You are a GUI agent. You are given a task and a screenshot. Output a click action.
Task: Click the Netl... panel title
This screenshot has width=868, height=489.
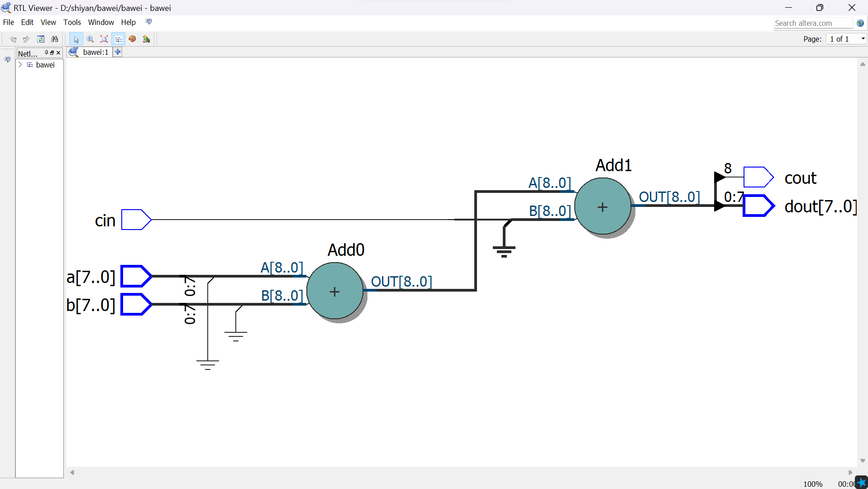pyautogui.click(x=28, y=53)
